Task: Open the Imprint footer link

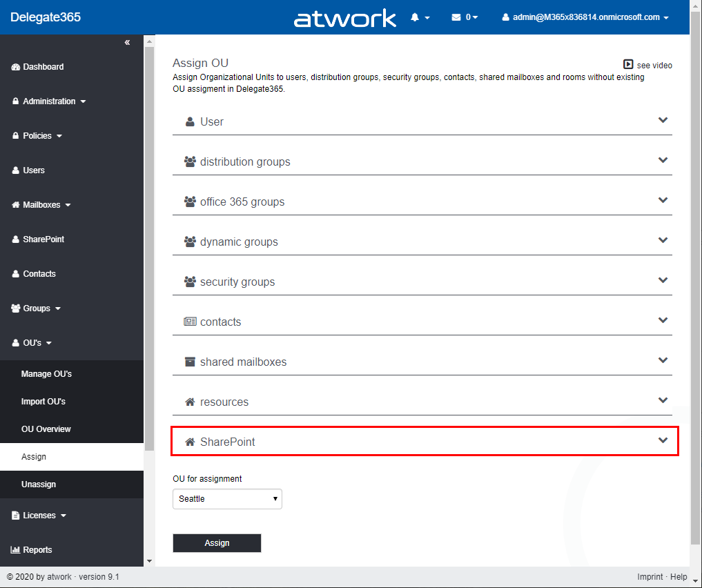Action: click(650, 577)
